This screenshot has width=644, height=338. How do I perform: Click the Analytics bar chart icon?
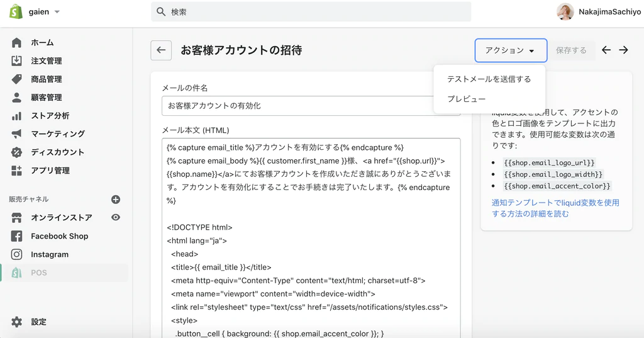click(17, 116)
